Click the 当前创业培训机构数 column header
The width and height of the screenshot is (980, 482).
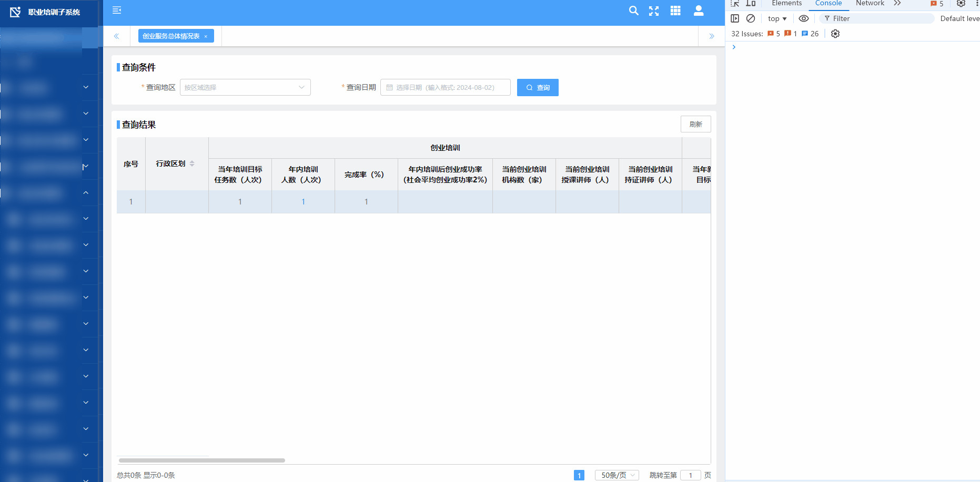pos(524,175)
